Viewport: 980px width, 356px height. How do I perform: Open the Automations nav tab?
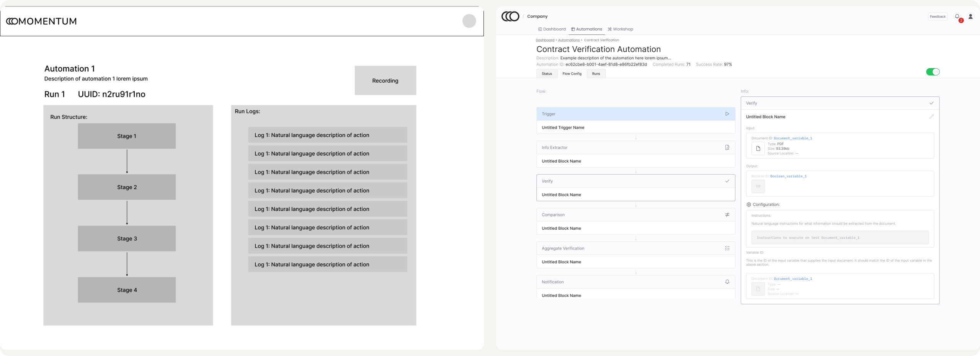586,29
